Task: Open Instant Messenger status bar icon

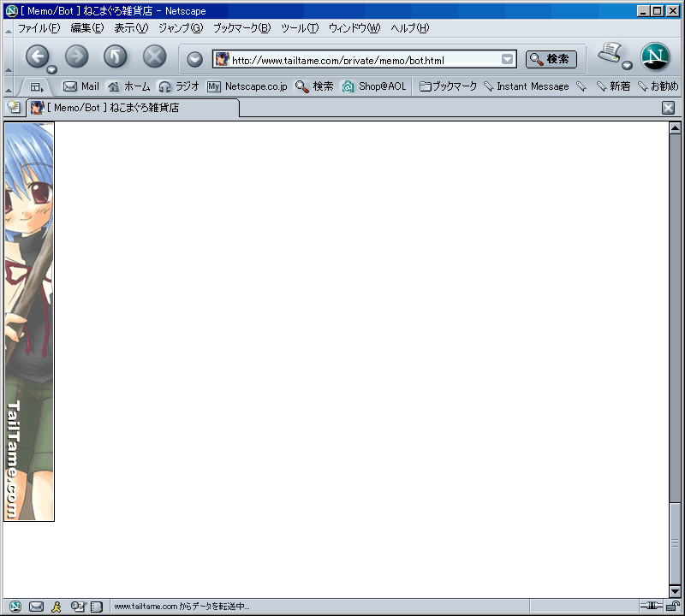Action: coord(57,606)
